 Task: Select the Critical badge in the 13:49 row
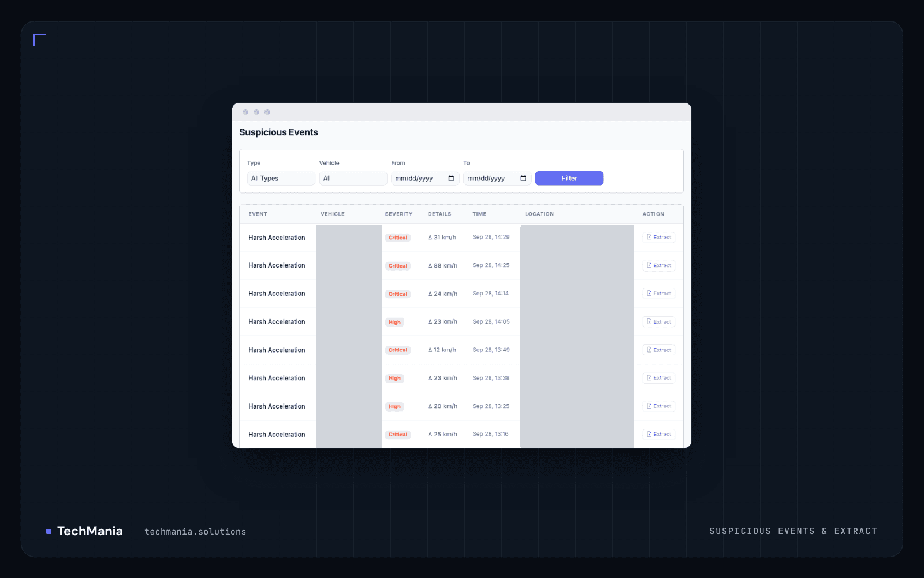click(398, 350)
